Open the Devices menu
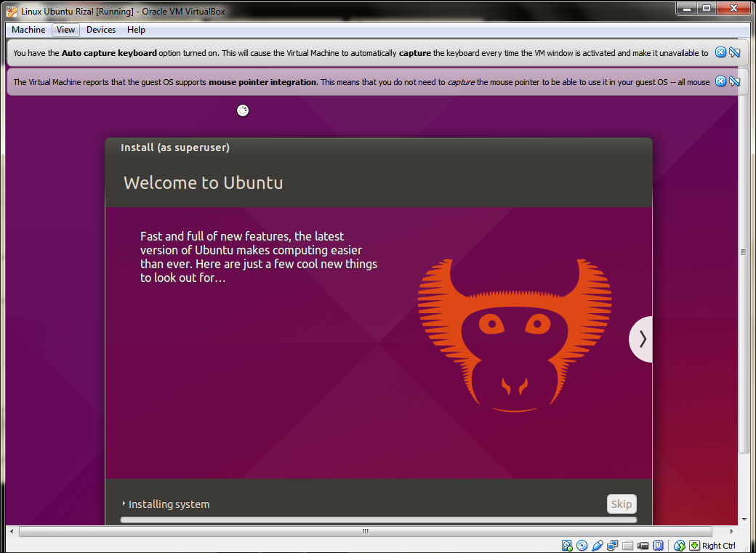 point(101,30)
